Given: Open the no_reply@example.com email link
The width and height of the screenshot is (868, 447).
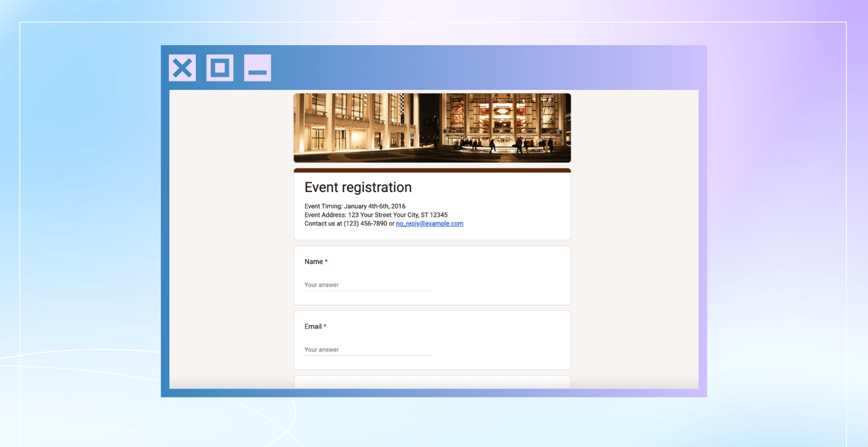Looking at the screenshot, I should click(x=430, y=224).
